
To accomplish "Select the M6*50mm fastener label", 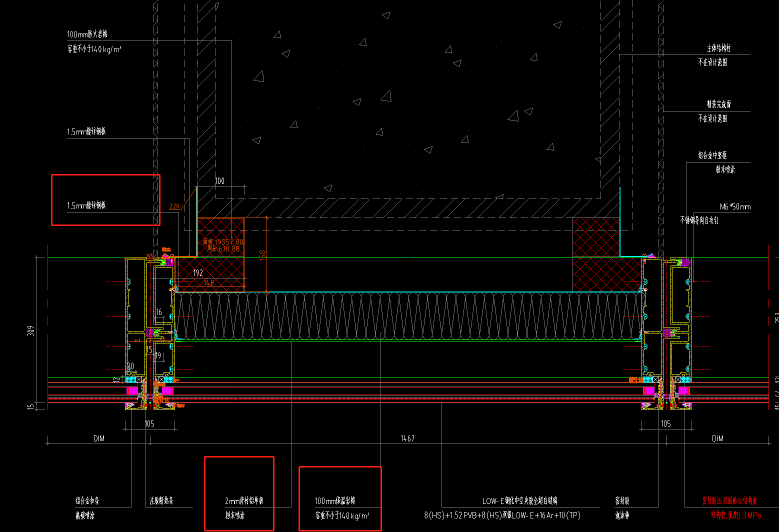I will (735, 206).
